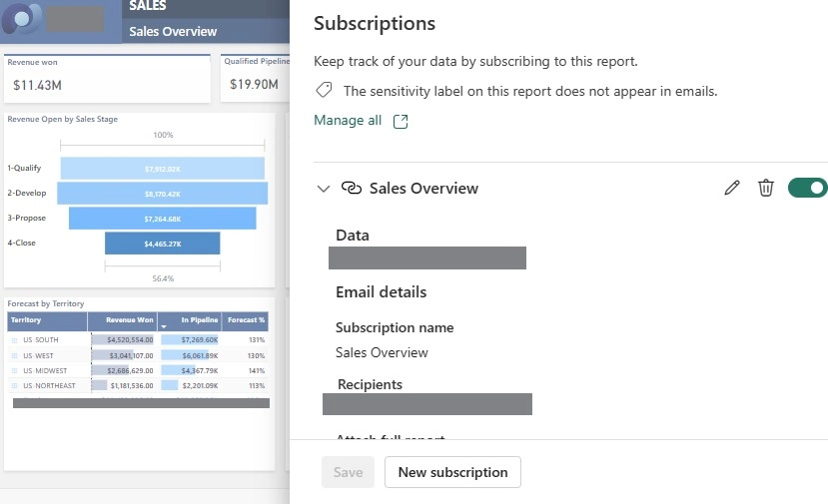This screenshot has width=828, height=504.
Task: Sort by the Forecast % column header
Action: [246, 321]
